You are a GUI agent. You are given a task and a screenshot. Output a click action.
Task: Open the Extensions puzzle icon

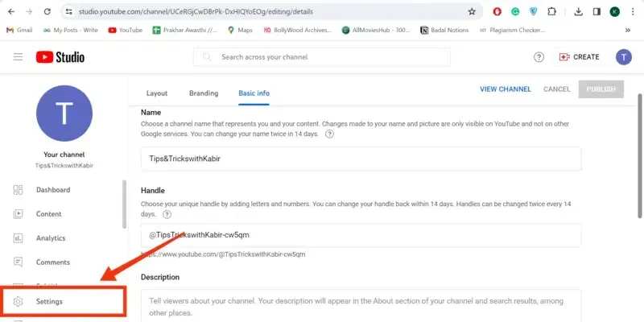[x=551, y=12]
